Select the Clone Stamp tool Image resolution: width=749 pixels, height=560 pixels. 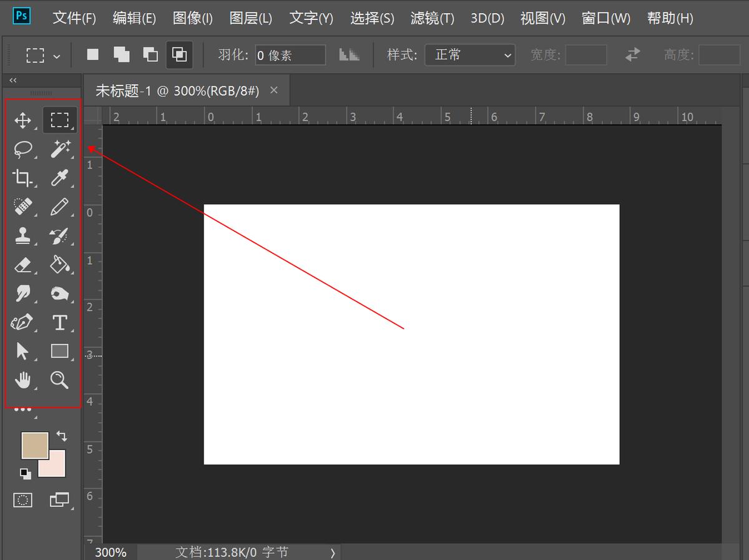click(x=23, y=236)
